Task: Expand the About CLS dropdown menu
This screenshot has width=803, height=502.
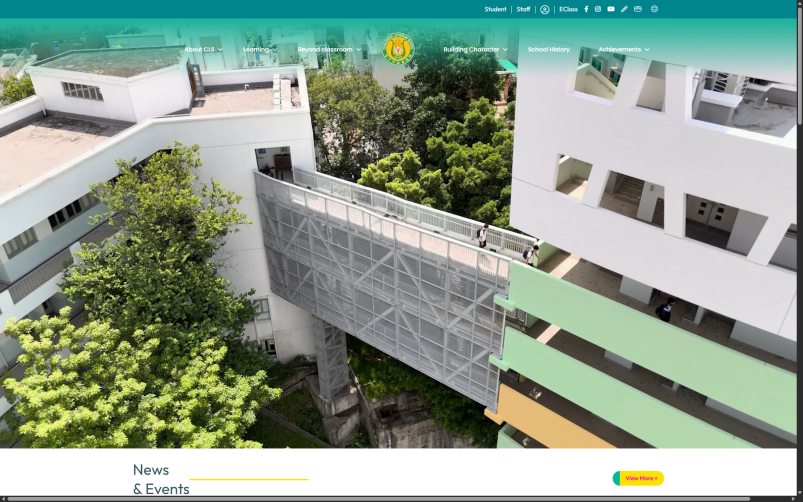Action: pyautogui.click(x=203, y=49)
